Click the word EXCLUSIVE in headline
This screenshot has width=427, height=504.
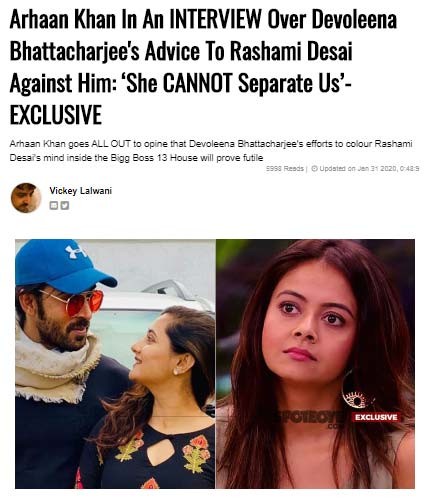(x=56, y=115)
